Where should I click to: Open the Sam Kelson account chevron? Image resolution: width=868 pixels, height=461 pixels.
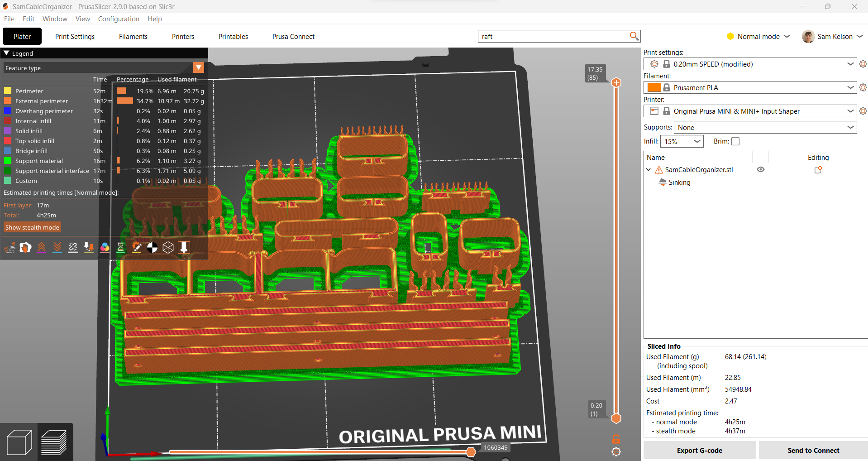[860, 36]
